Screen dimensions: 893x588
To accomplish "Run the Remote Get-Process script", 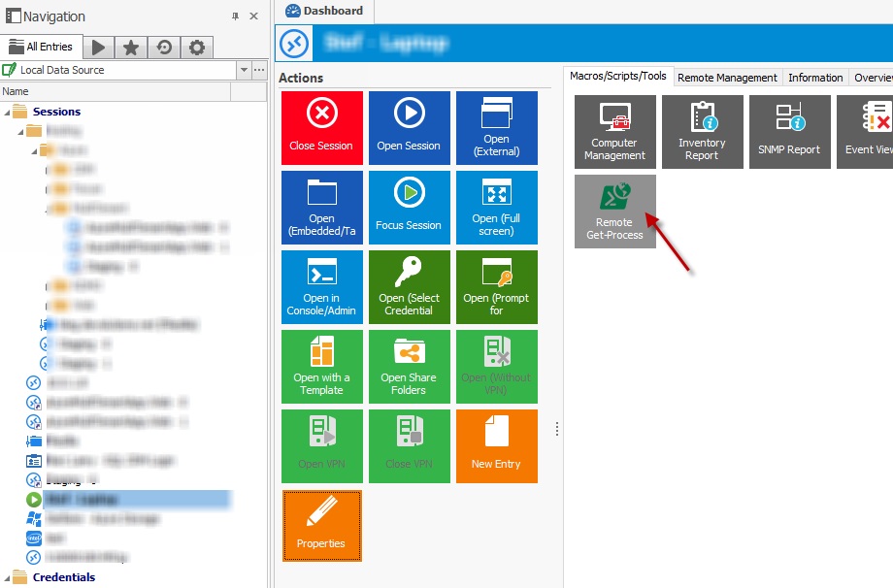I will (614, 211).
